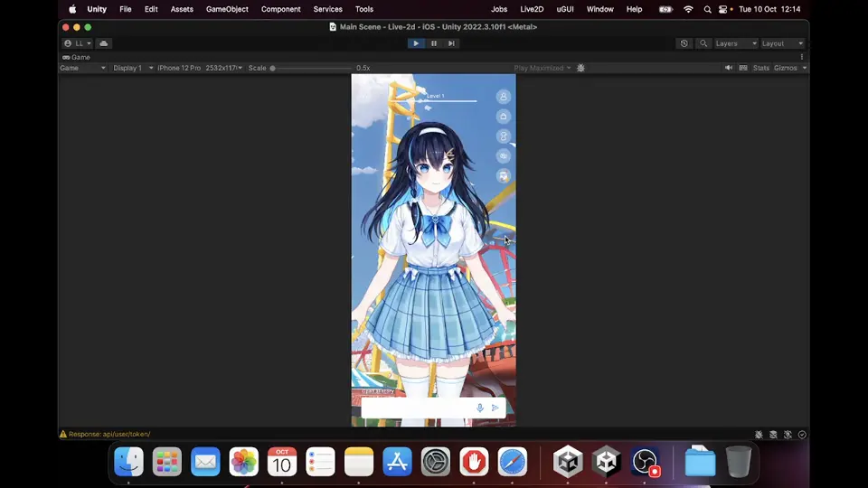Open Unity search magnifier in toolbar
The image size is (868, 488).
(x=703, y=43)
